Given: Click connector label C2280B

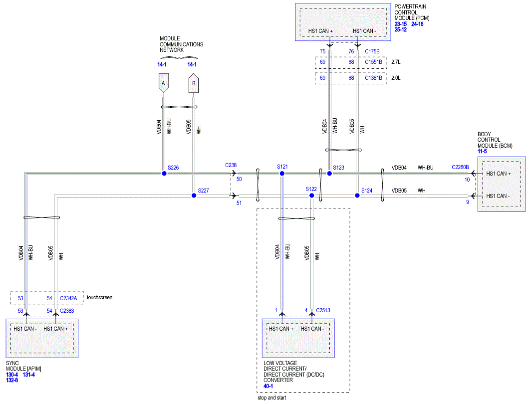Looking at the screenshot, I should click(x=460, y=168).
